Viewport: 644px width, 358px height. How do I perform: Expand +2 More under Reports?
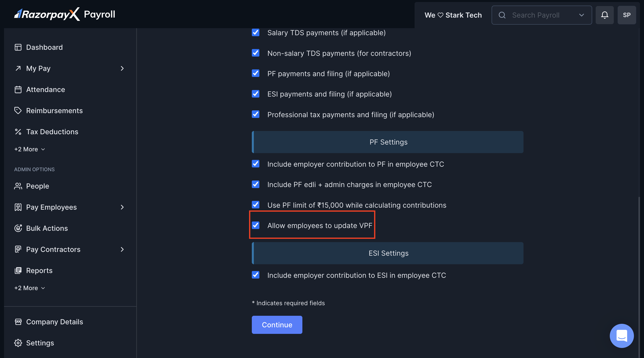(x=30, y=288)
